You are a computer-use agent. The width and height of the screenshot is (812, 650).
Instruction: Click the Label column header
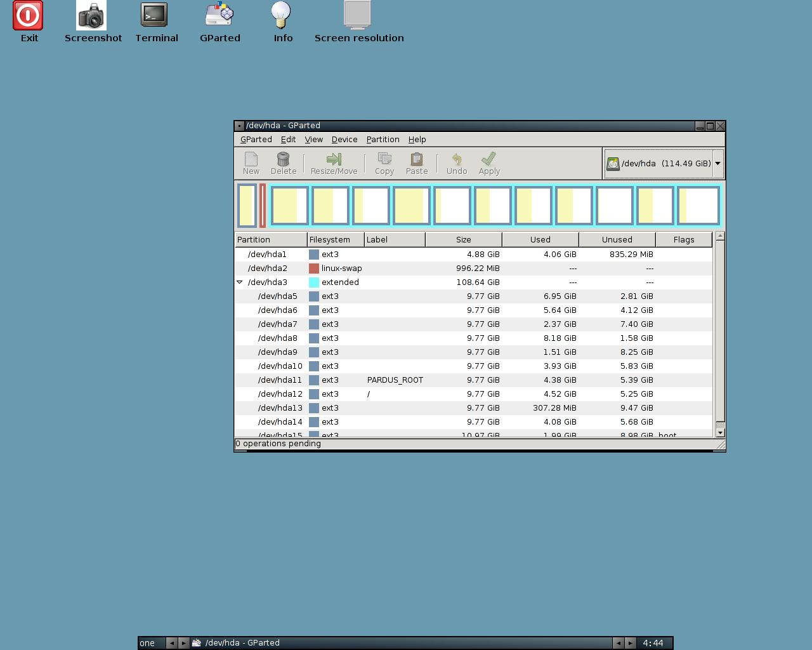click(x=395, y=239)
